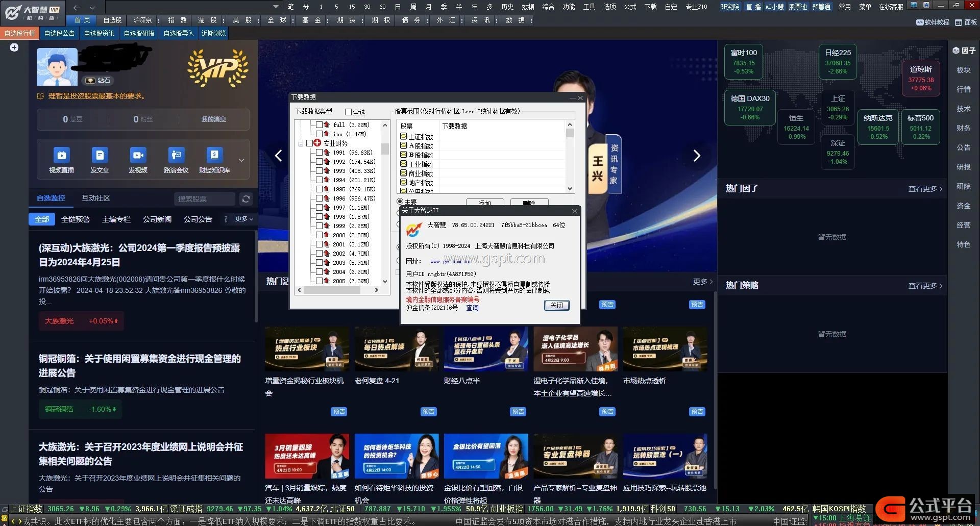
Task: Click the navigate back arrow in toolbar
Action: point(77,8)
